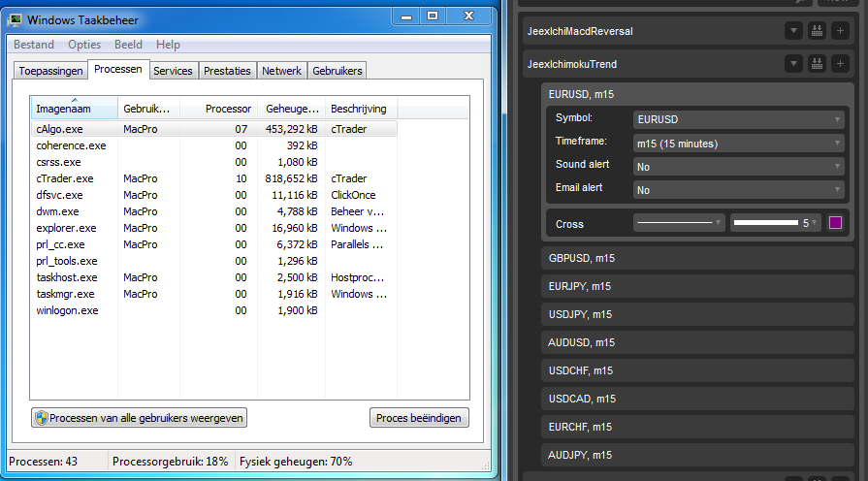Image resolution: width=868 pixels, height=481 pixels.
Task: Open the Beeld menu
Action: [128, 45]
